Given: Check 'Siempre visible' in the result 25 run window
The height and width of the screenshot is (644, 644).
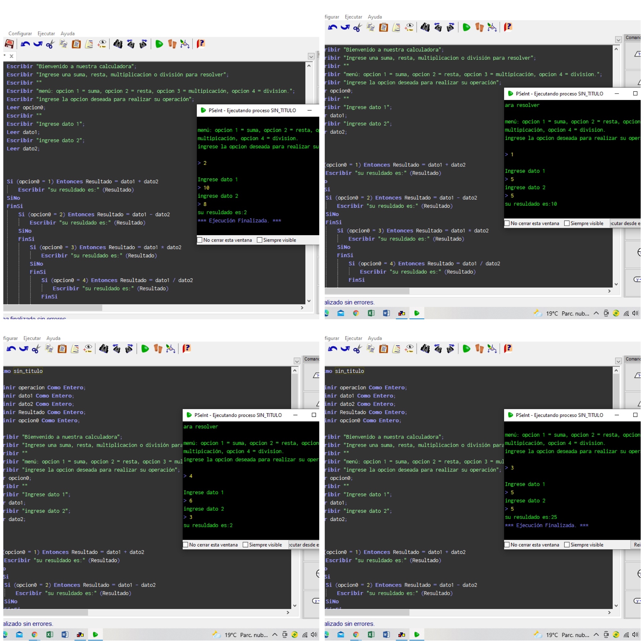Looking at the screenshot, I should click(x=566, y=545).
